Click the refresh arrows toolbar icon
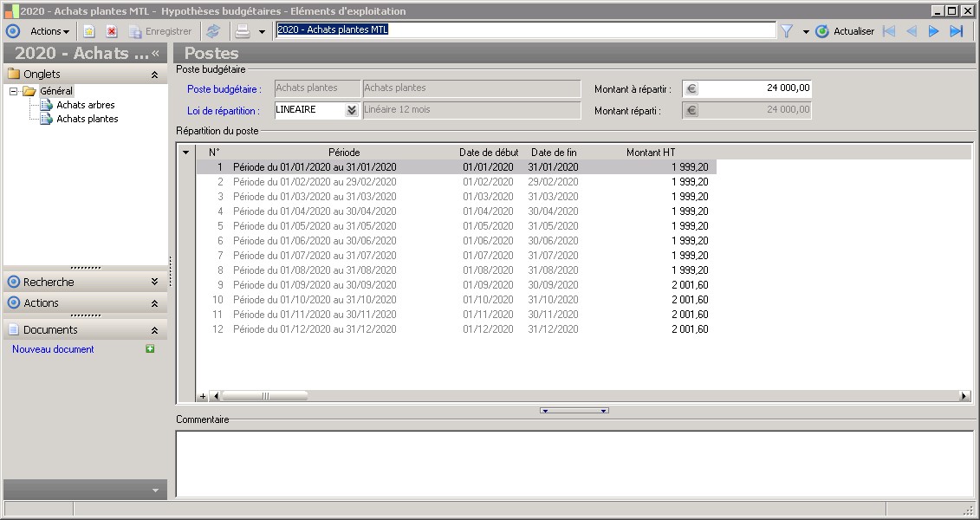Screen dimensions: 980x520 (213, 31)
